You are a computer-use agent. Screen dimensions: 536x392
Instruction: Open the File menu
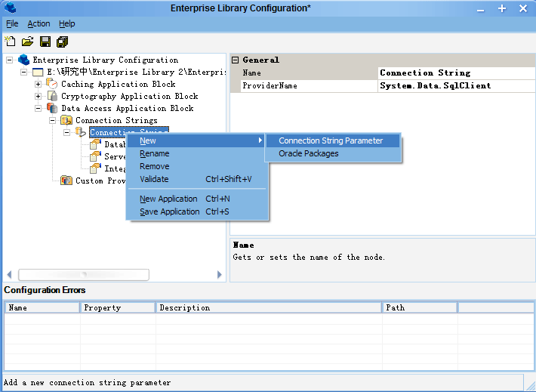pyautogui.click(x=12, y=23)
